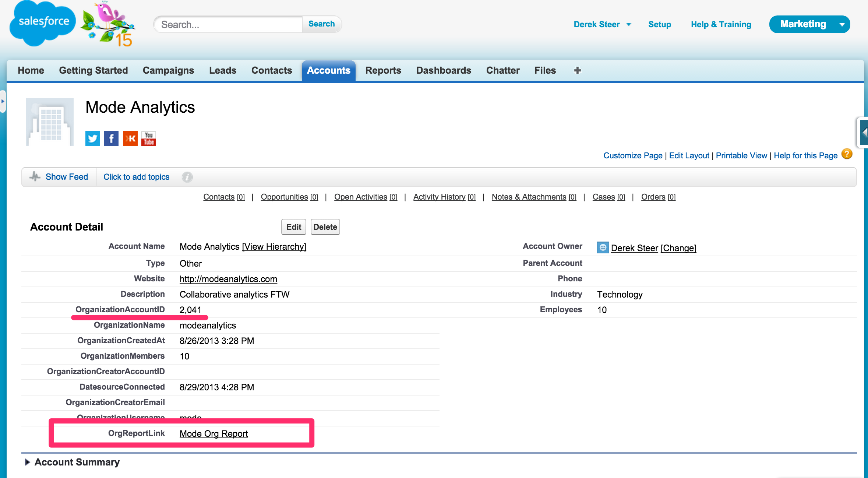Open the Twitter social icon for Mode Analytics
This screenshot has height=478, width=868.
click(x=93, y=138)
